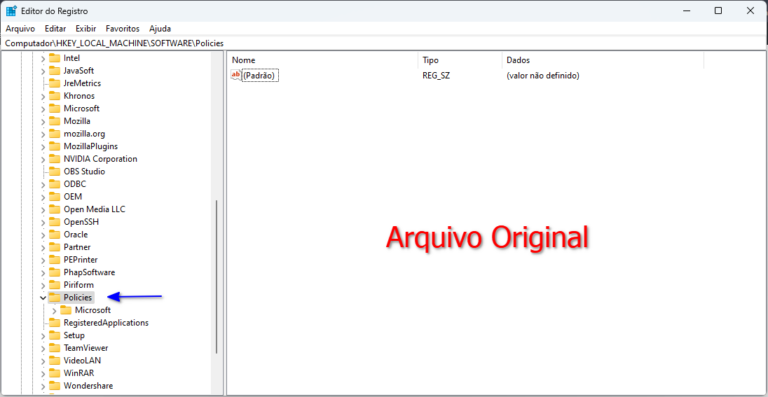
Task: Select the TeamViewer tree key
Action: click(86, 348)
